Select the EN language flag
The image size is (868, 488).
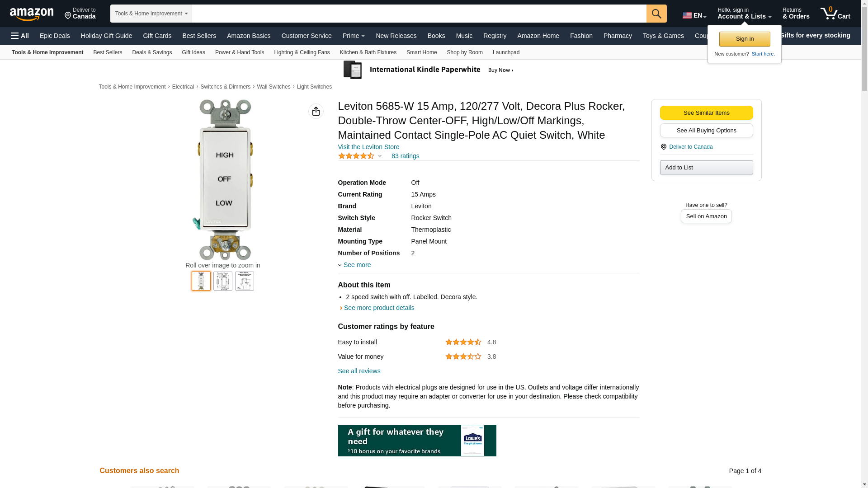694,15
